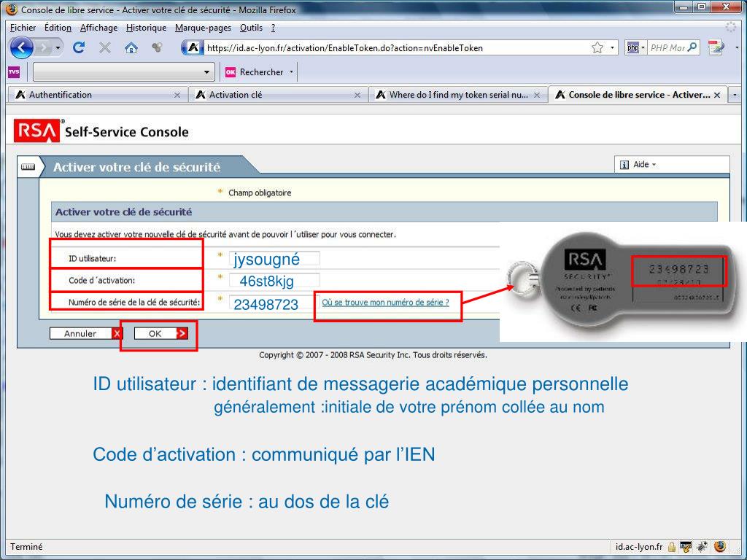Click the RSA logo

36,131
